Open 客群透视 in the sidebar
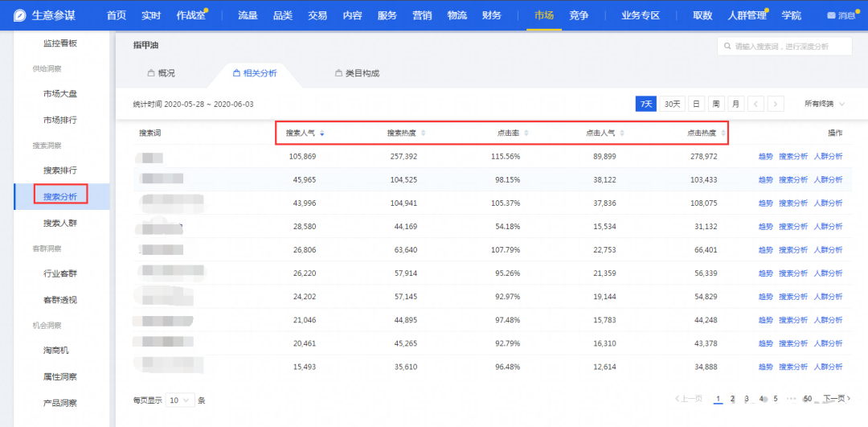The width and height of the screenshot is (868, 427). click(x=60, y=300)
